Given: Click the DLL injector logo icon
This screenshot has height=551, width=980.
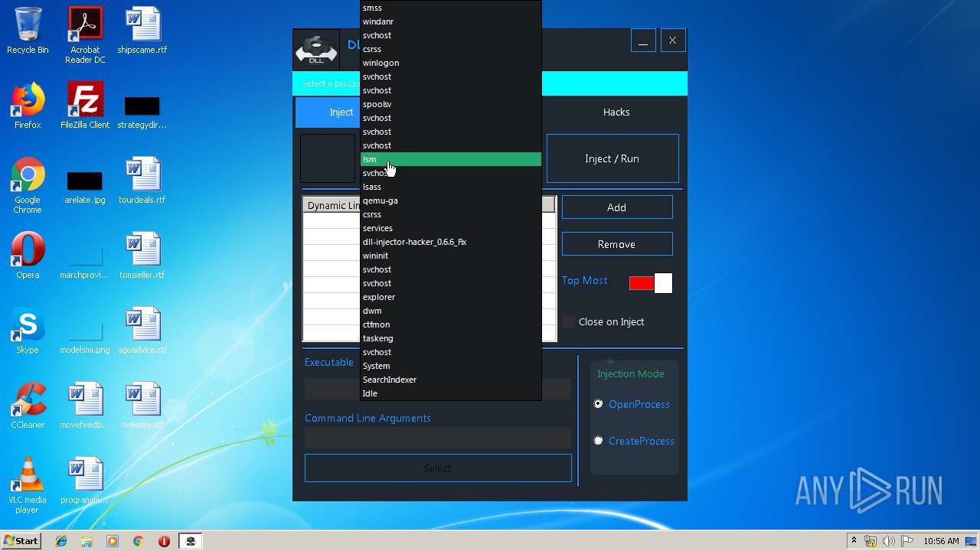Looking at the screenshot, I should click(x=316, y=51).
